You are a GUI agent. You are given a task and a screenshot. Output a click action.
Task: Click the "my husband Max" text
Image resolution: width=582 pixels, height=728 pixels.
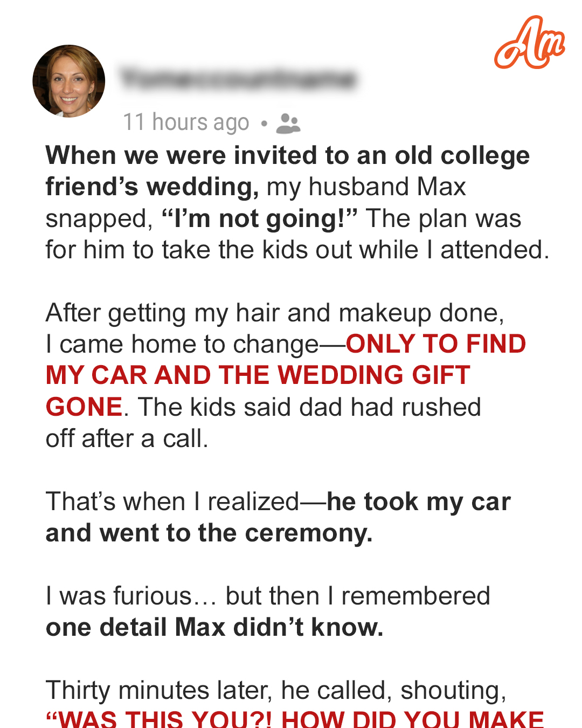(x=366, y=187)
